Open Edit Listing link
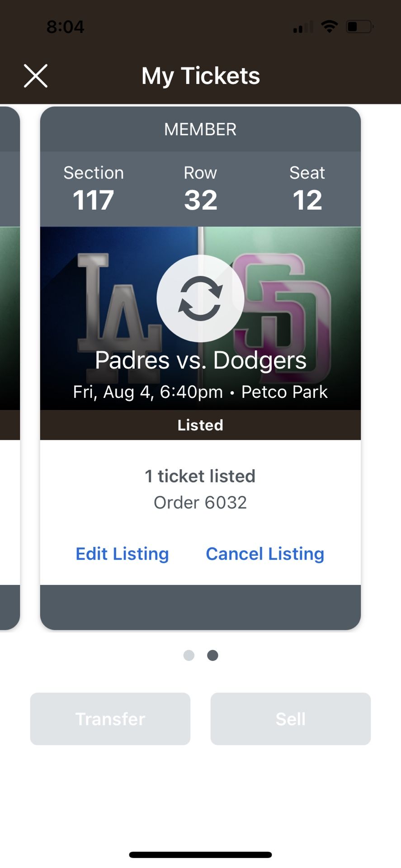This screenshot has width=401, height=868. [122, 554]
